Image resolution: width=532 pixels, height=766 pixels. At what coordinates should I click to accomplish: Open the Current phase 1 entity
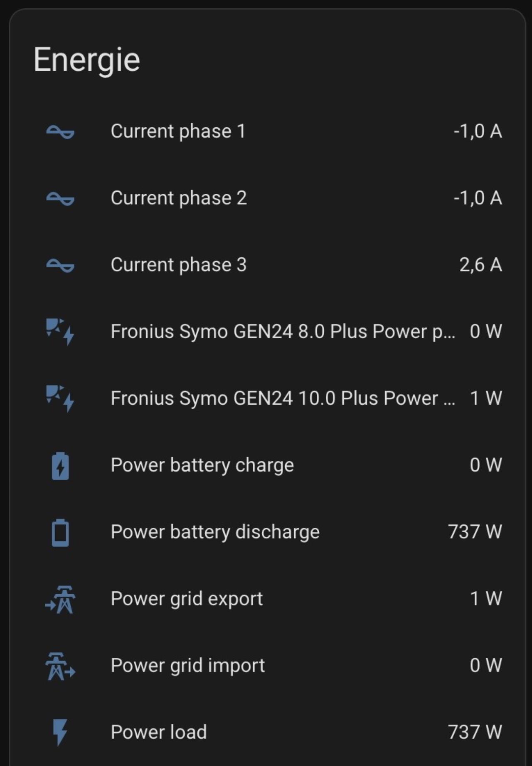tap(178, 131)
